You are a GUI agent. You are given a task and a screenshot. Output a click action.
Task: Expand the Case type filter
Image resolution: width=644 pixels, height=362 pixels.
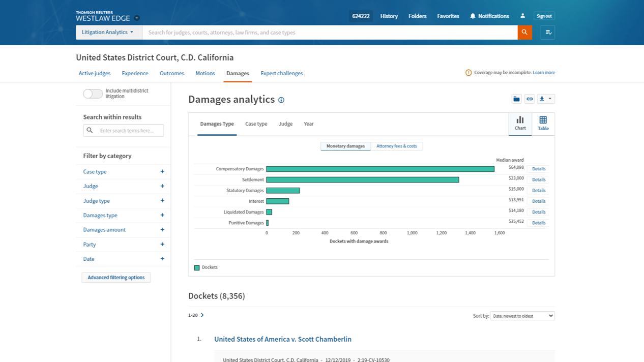162,172
